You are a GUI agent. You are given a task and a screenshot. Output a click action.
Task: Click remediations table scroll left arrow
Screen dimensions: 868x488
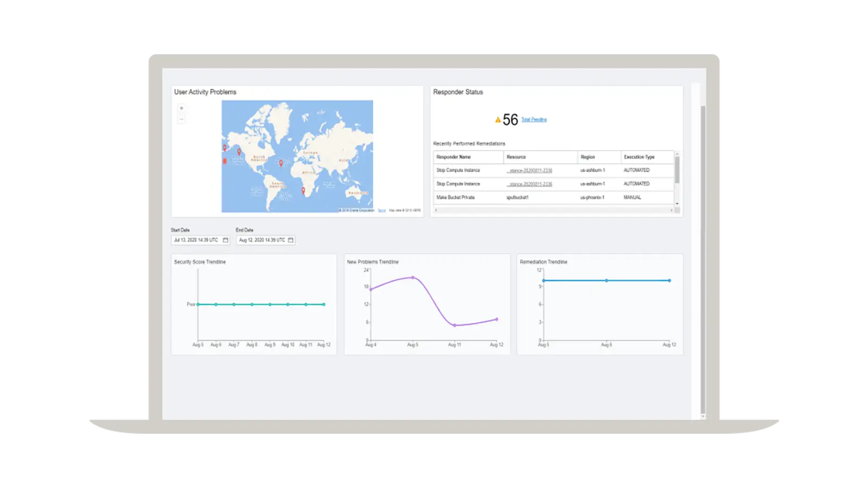(x=436, y=210)
